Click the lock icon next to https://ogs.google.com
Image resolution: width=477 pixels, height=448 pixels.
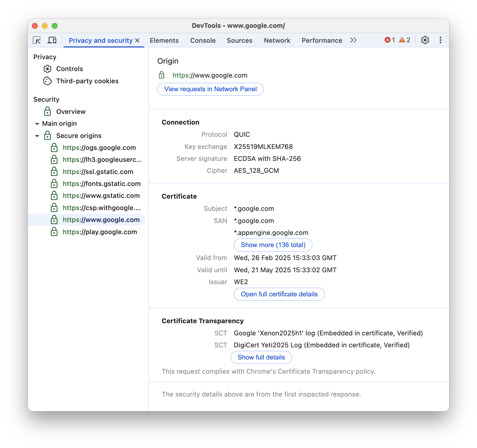[x=54, y=147]
